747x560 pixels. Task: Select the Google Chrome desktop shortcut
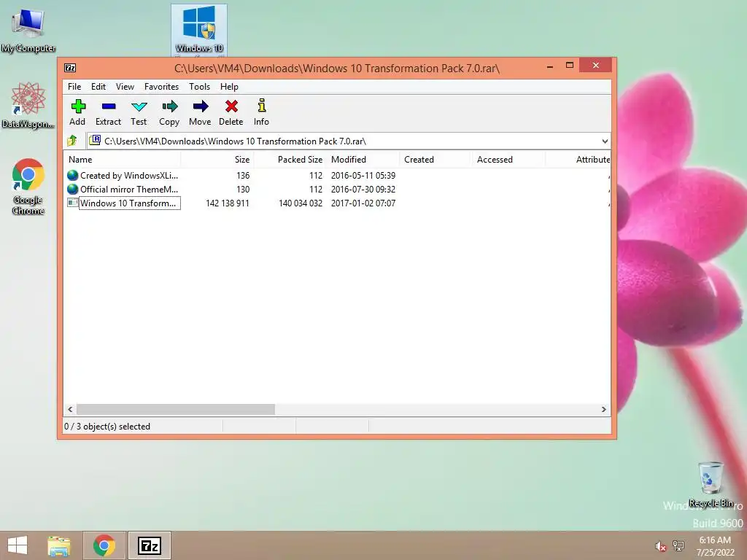[x=28, y=186]
